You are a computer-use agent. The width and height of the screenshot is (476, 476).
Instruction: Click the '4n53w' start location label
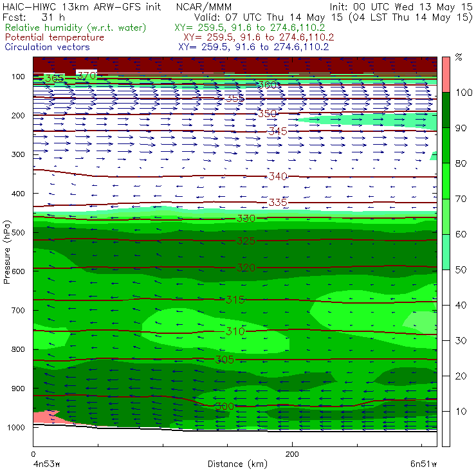46,464
